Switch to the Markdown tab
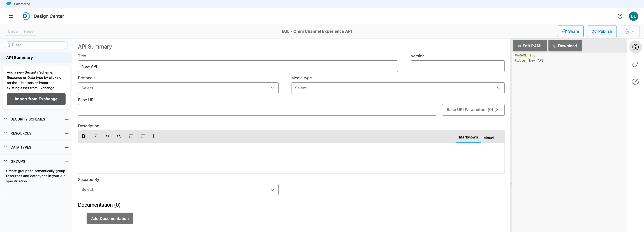The image size is (644, 232). (x=468, y=137)
